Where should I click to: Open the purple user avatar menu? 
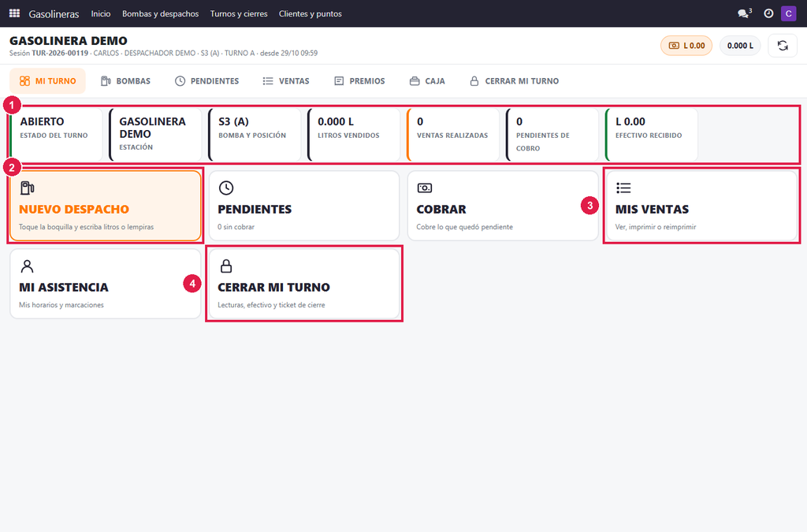[x=788, y=13]
